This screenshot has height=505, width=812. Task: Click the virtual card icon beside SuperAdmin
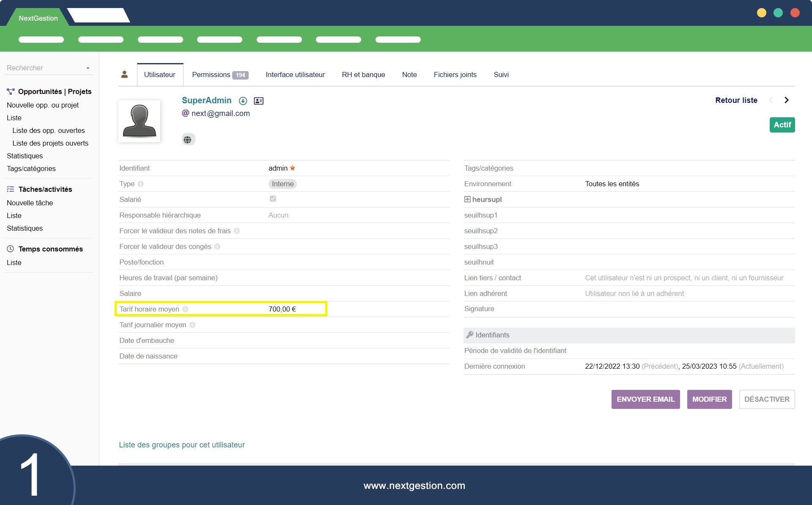pyautogui.click(x=258, y=101)
